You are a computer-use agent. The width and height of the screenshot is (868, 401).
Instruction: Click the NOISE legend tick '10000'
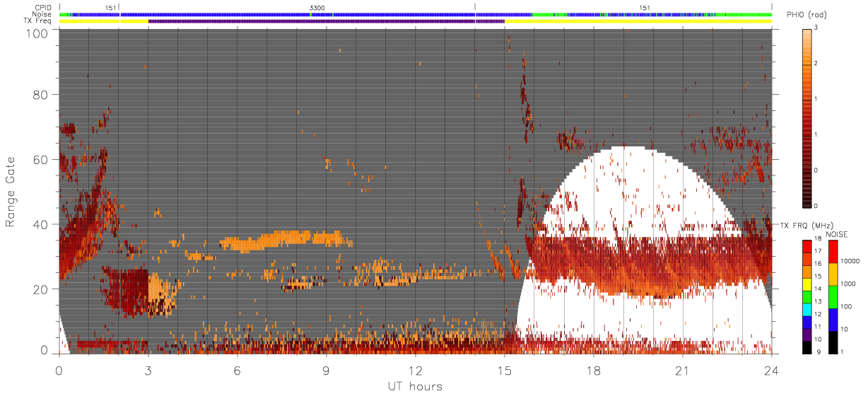850,262
